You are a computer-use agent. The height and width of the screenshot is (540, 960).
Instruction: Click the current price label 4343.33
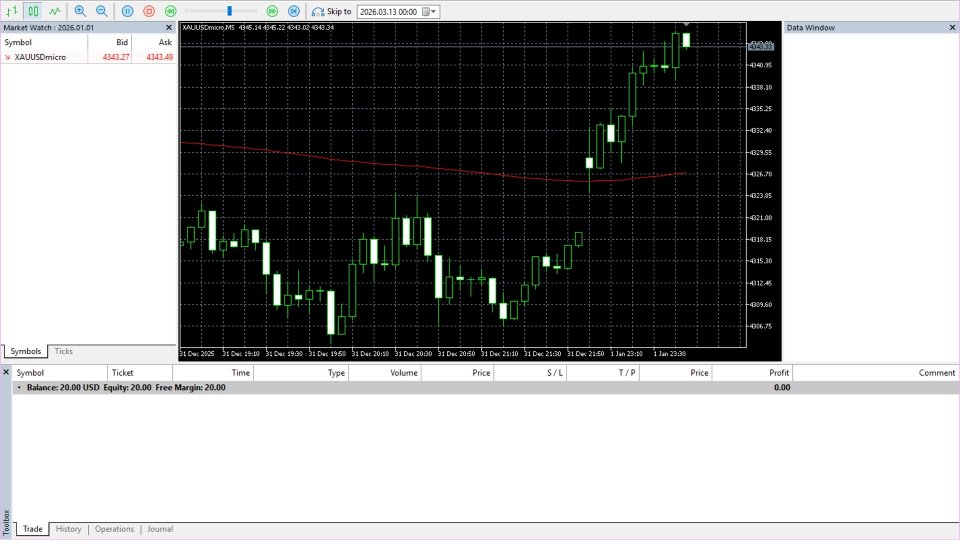tap(760, 47)
